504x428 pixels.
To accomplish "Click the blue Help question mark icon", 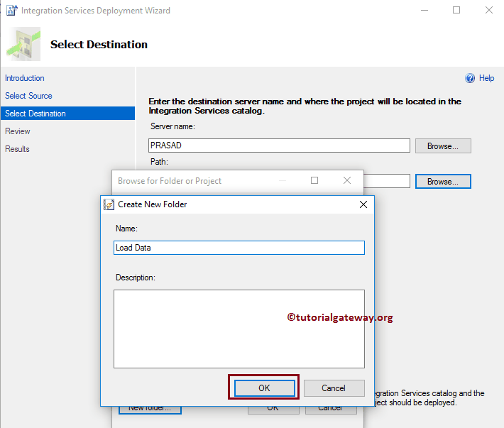I will [470, 78].
